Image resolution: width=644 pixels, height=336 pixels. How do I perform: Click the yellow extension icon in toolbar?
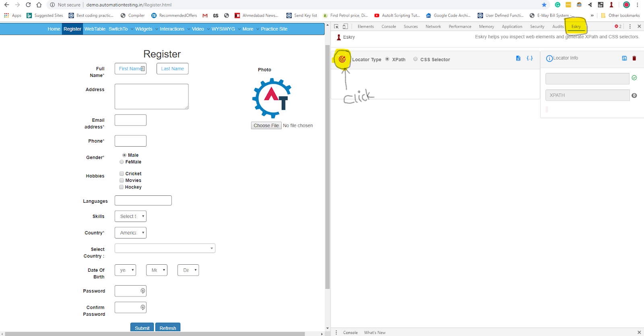click(568, 5)
